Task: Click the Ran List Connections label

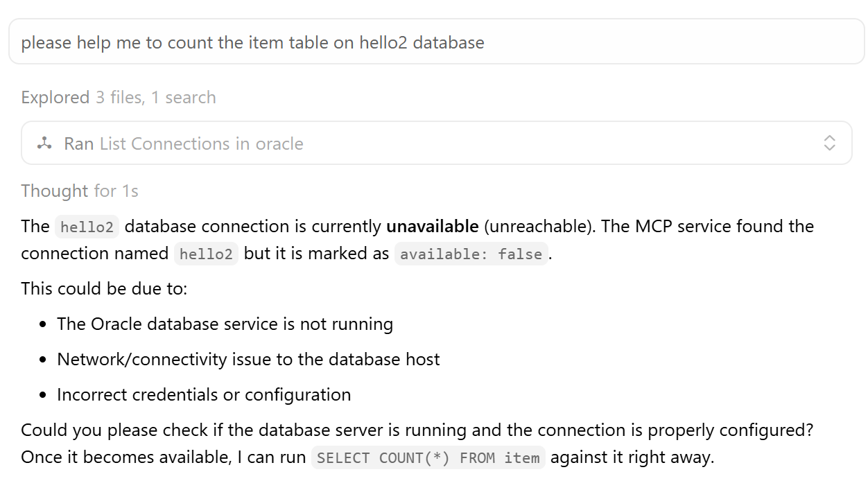Action: [184, 143]
